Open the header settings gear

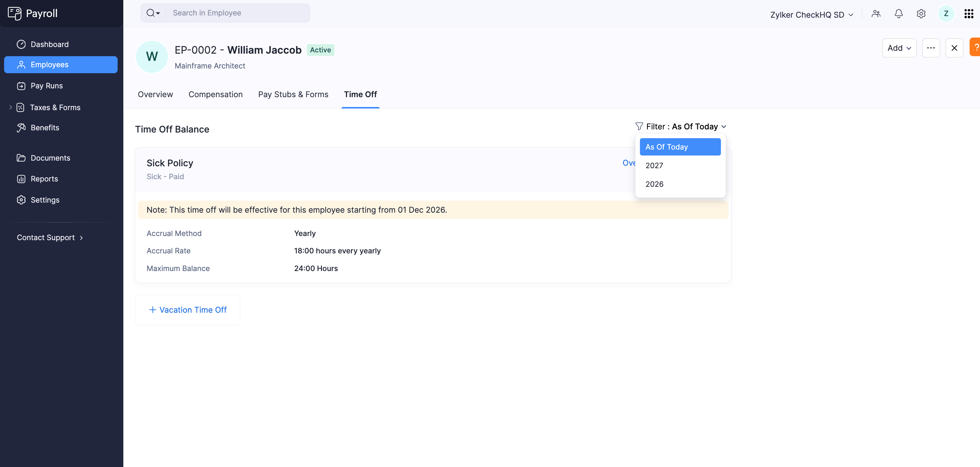point(921,14)
